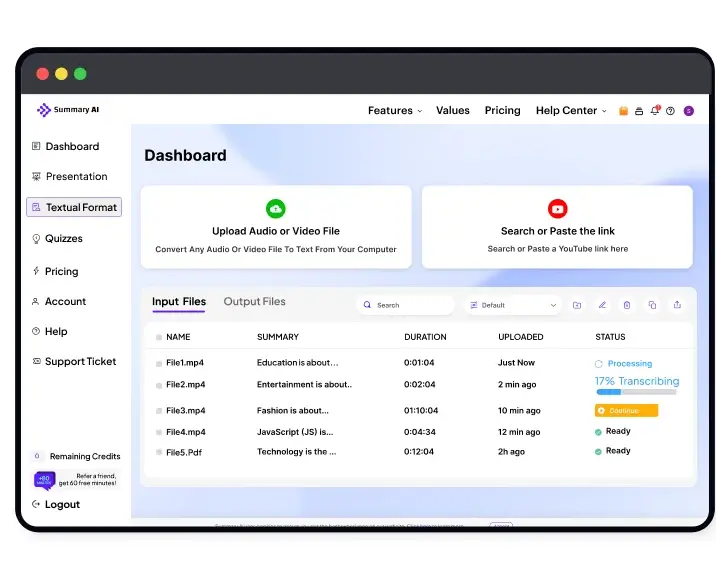Click the red YouTube link icon
Viewport: 716px width, 580px height.
tap(557, 208)
